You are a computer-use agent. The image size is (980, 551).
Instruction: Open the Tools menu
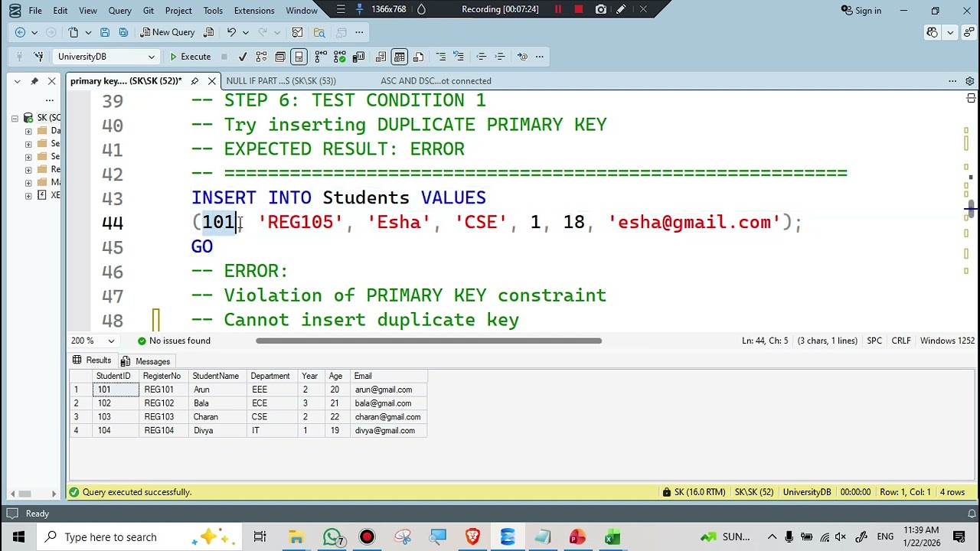point(213,10)
